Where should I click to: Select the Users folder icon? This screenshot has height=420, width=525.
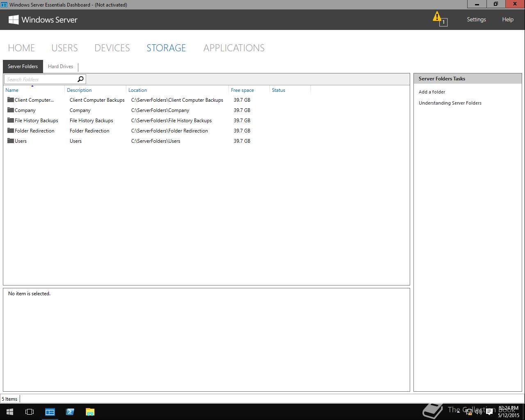[11, 141]
